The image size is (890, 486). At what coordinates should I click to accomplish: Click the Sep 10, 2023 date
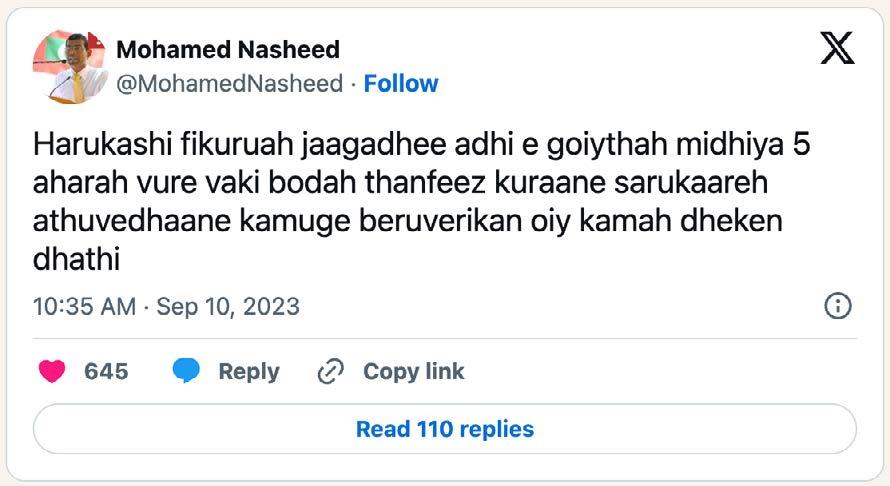click(x=227, y=306)
